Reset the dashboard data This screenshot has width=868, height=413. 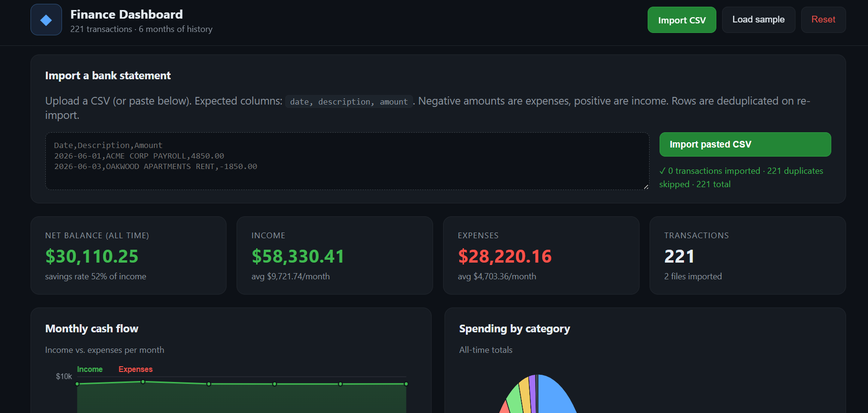823,20
